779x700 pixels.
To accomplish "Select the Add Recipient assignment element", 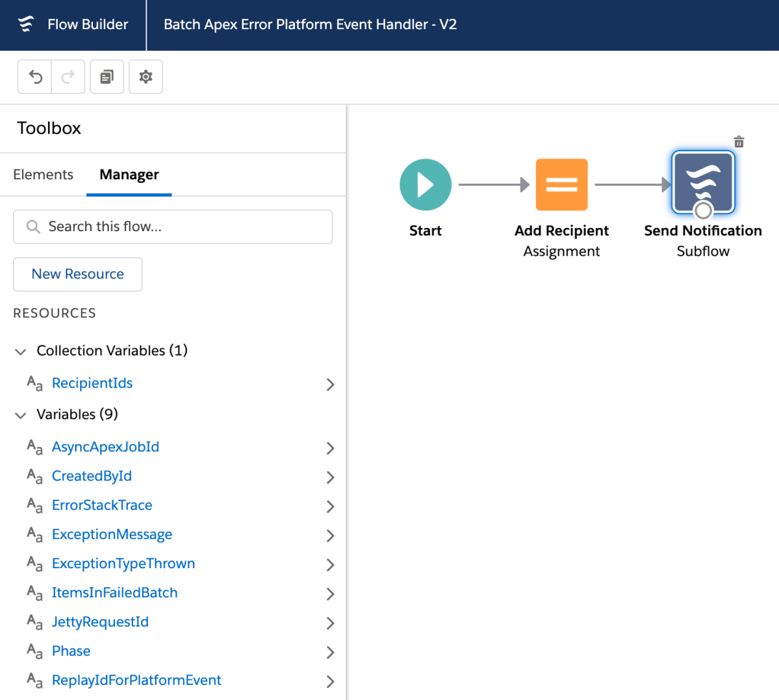I will pos(561,185).
